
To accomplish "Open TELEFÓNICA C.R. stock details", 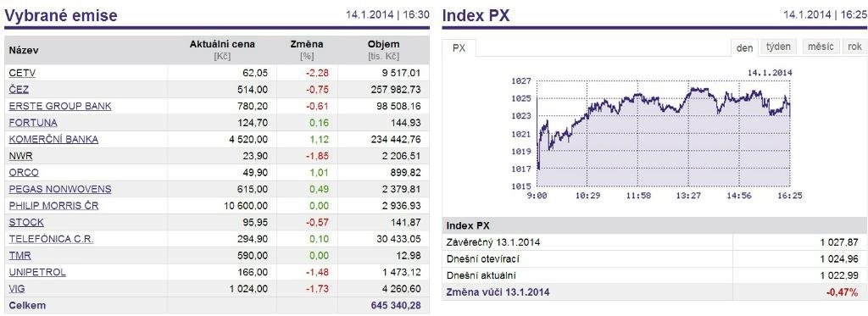I will tap(51, 239).
